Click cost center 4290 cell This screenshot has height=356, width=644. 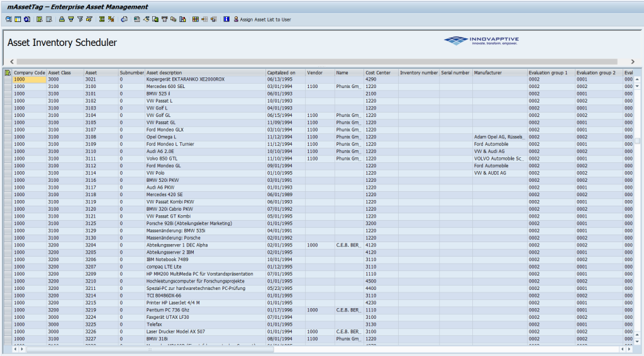coord(380,79)
